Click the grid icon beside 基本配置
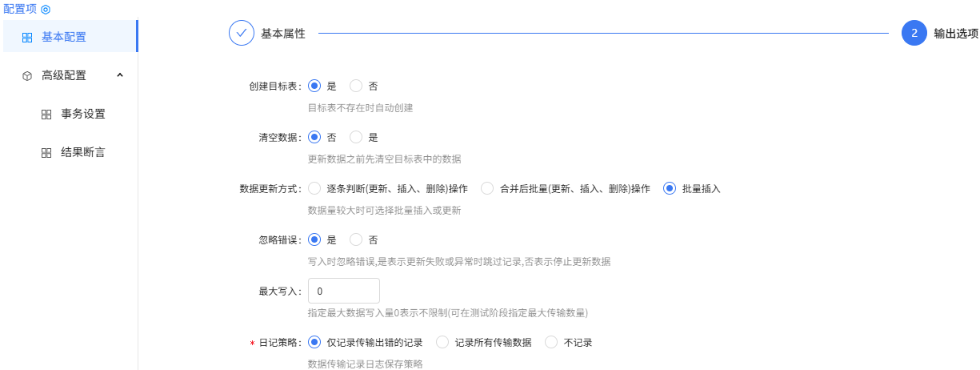Viewport: 980px width, 370px height. tap(27, 37)
